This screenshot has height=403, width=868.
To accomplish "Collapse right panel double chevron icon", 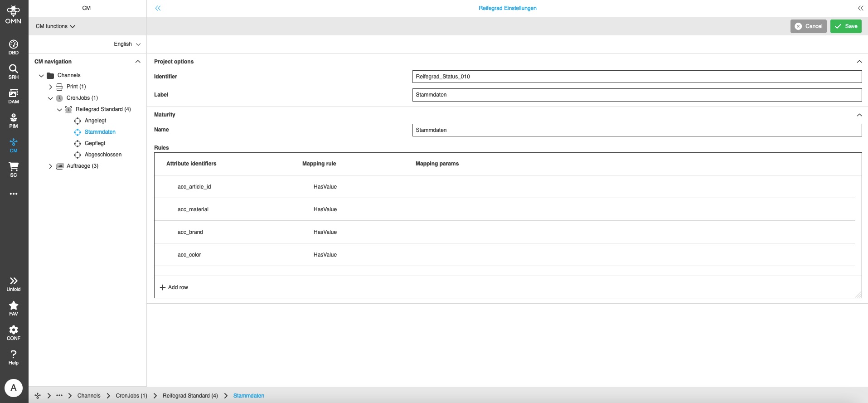I will [x=860, y=8].
